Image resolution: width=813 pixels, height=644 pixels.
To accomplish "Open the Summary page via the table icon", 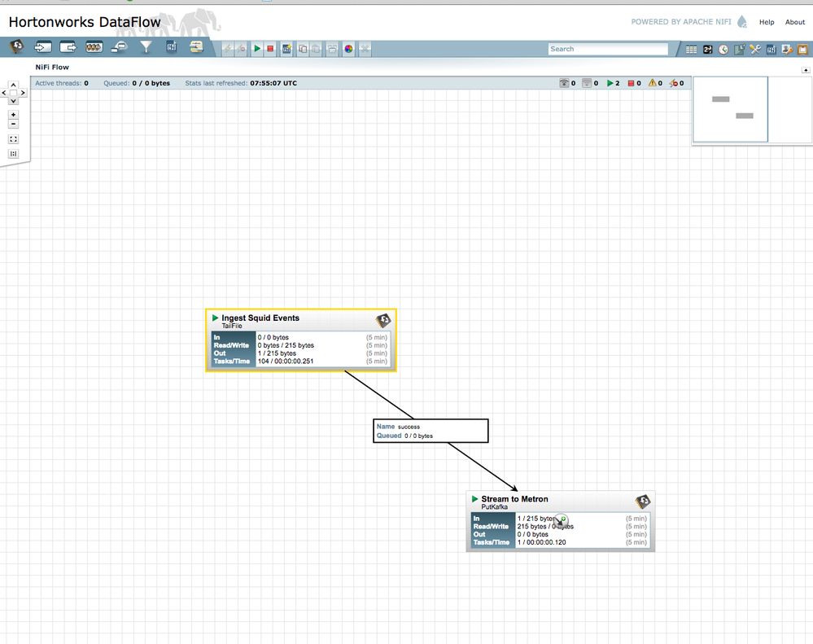I will coord(692,50).
